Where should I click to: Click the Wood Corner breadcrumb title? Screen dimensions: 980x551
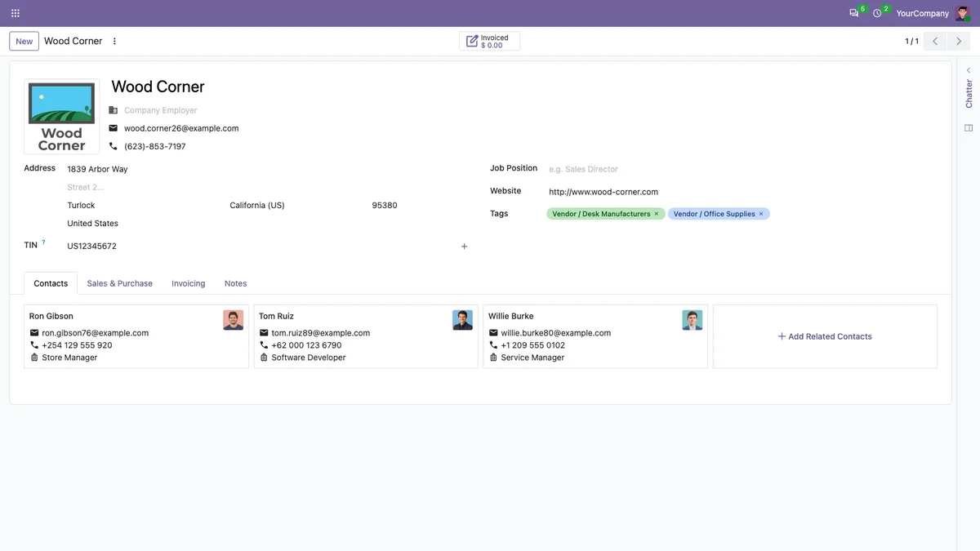73,41
